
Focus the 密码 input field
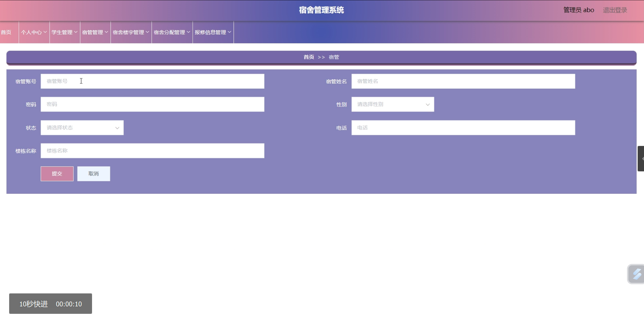[152, 104]
